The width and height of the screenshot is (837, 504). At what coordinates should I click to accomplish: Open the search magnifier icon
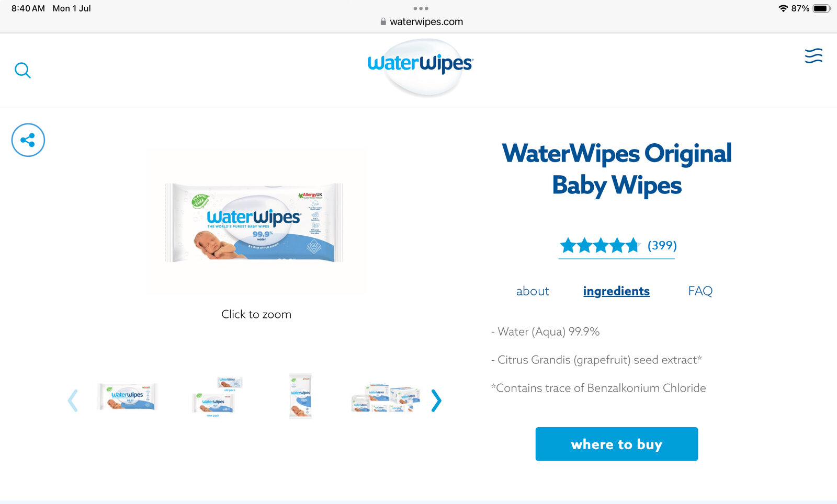(22, 70)
